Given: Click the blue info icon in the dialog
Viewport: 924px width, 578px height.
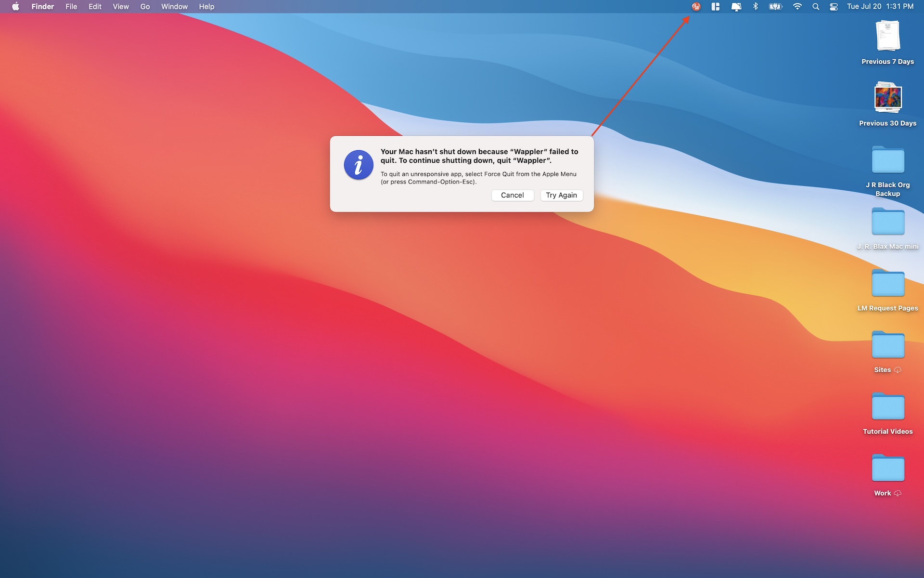Looking at the screenshot, I should pos(359,165).
